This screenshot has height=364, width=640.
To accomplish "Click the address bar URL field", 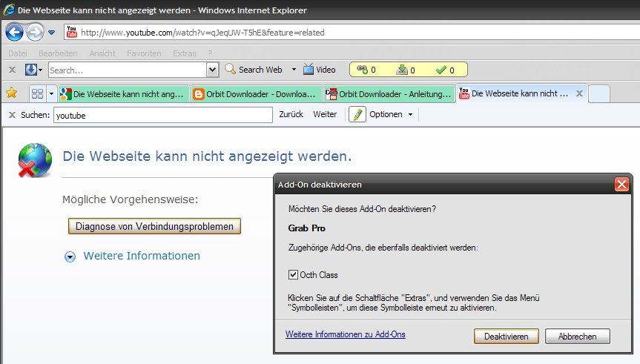I will pos(351,33).
